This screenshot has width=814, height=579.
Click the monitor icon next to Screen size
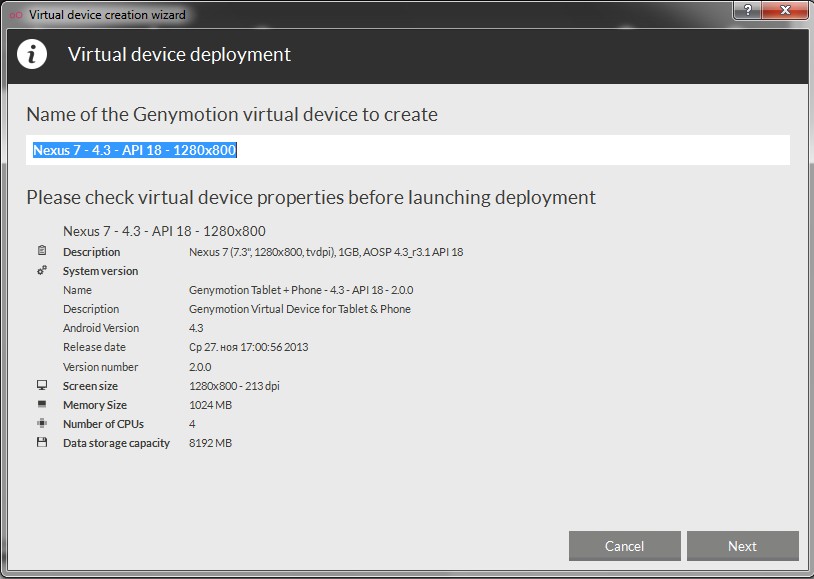[x=42, y=385]
